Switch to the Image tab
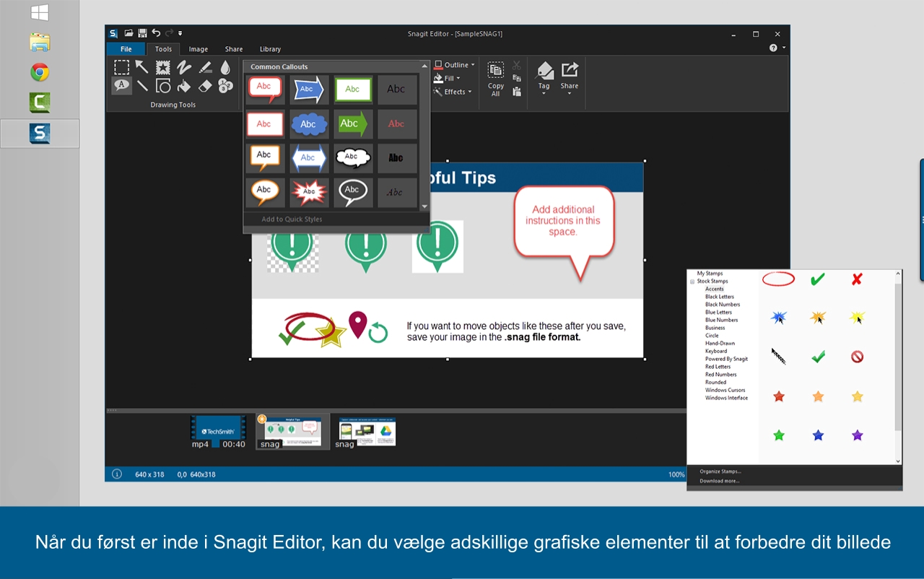924x579 pixels. [198, 48]
